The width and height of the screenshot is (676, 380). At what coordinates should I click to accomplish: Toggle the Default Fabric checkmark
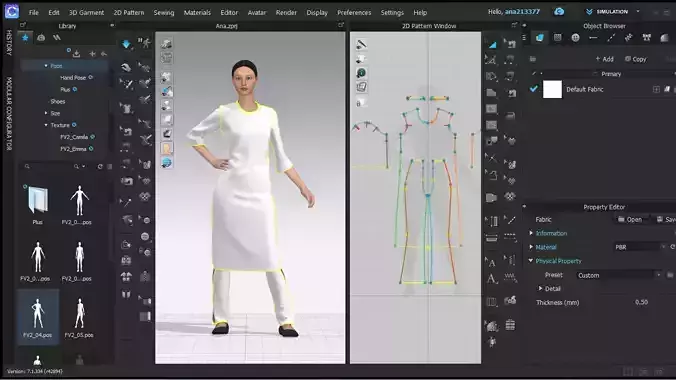point(534,89)
